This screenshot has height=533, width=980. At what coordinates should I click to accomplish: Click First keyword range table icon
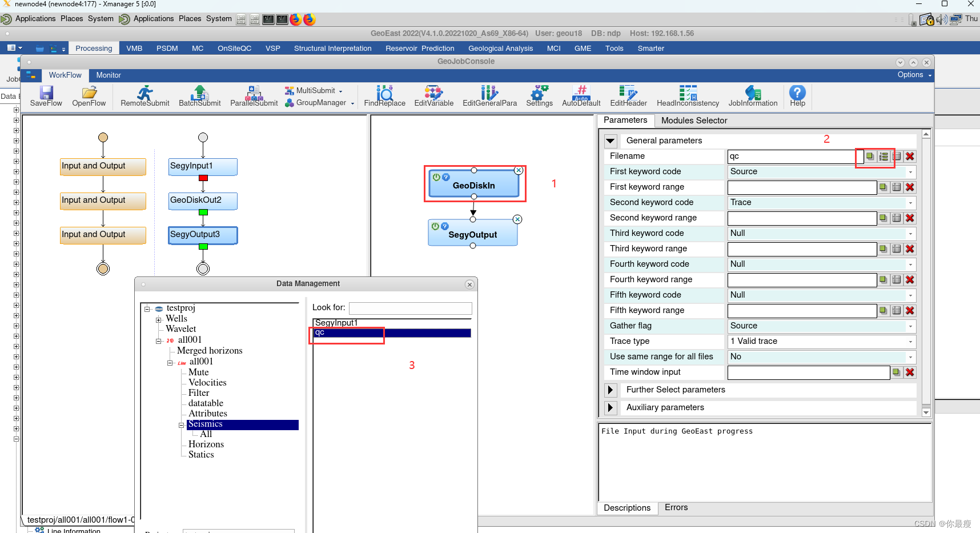(897, 187)
